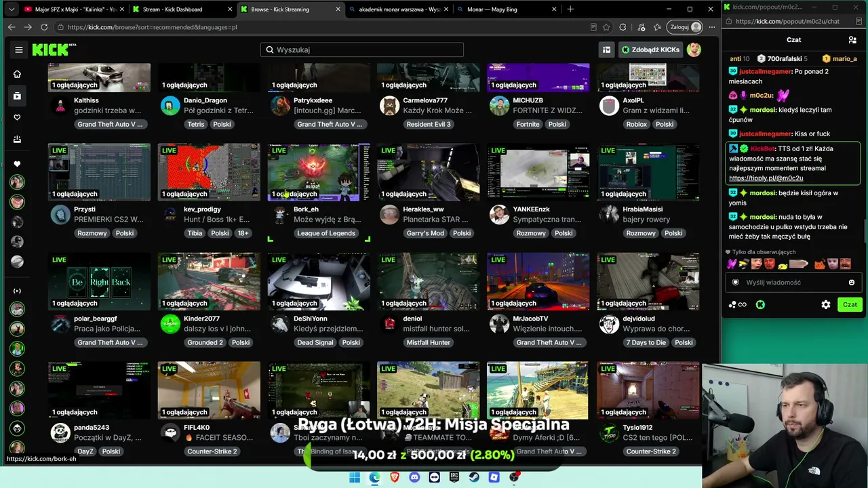Open the Following heart outline sidebar icon

(17, 117)
